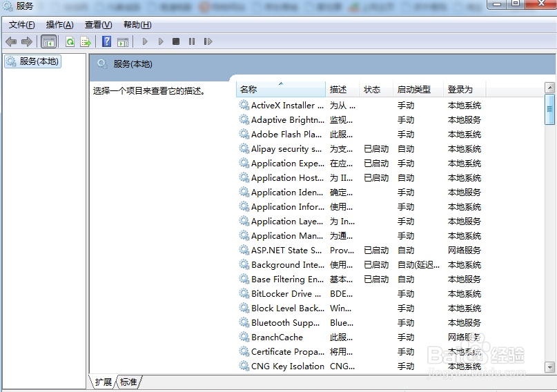This screenshot has height=392, width=557.
Task: Sort by the 登录为 column header
Action: 465,89
